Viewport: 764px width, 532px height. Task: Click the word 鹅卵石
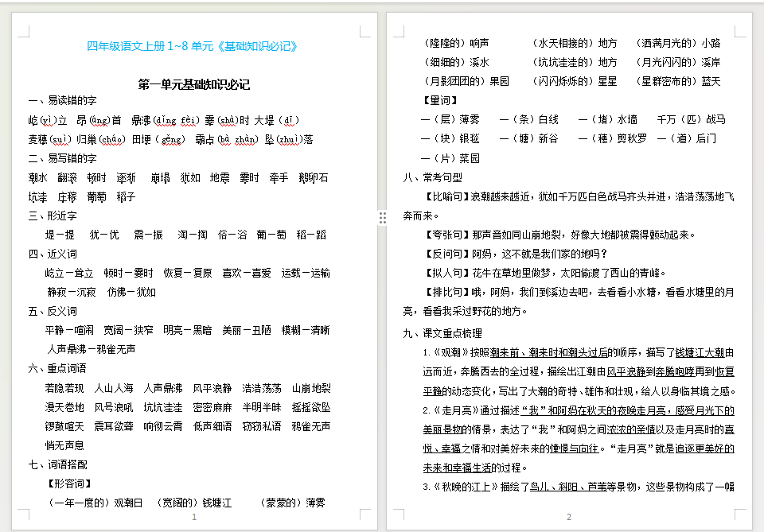click(314, 177)
